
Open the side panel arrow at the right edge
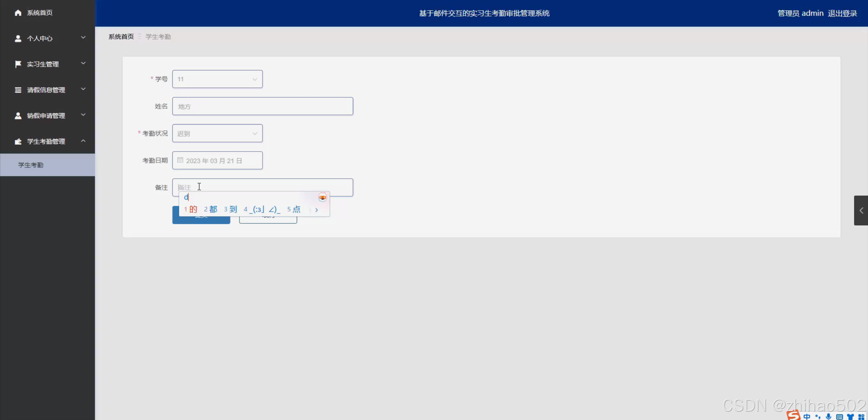(861, 211)
